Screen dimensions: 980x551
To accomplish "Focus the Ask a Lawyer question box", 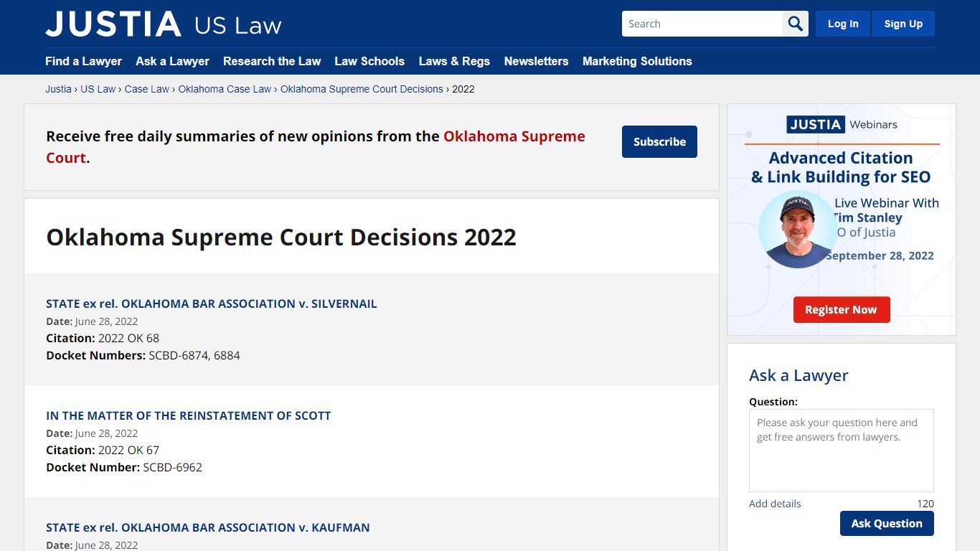I will [842, 451].
